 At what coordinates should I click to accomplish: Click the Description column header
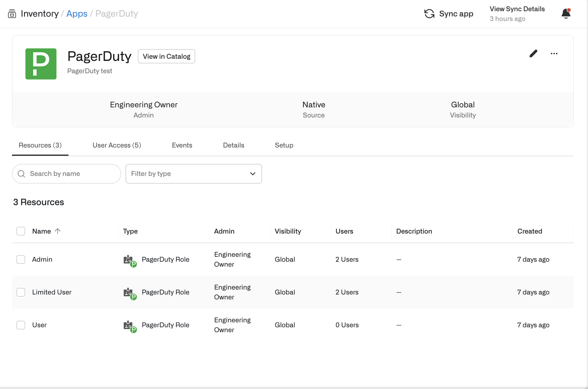[414, 231]
